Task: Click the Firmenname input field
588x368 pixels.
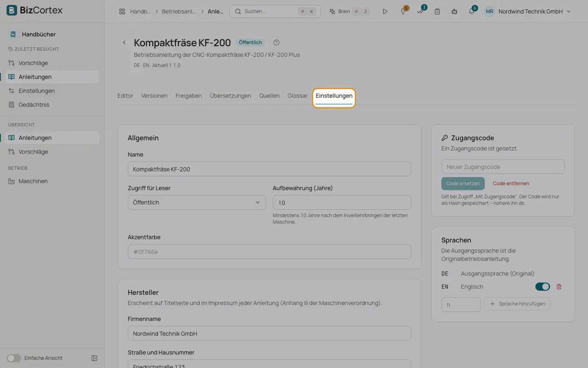Action: tap(269, 333)
